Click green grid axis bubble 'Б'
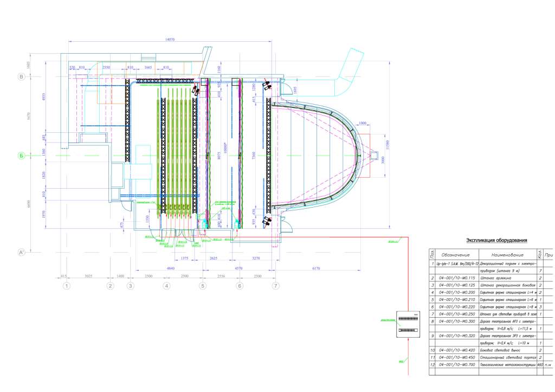 coord(22,156)
